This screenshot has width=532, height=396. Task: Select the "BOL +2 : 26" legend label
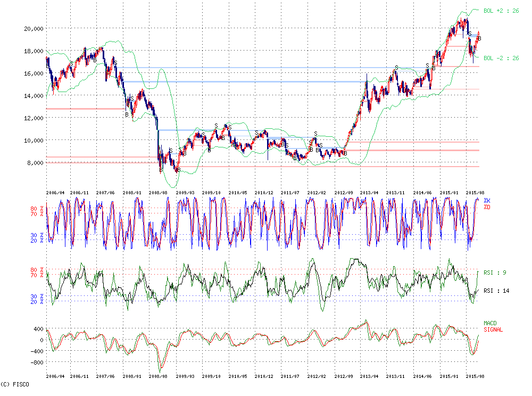pos(501,11)
